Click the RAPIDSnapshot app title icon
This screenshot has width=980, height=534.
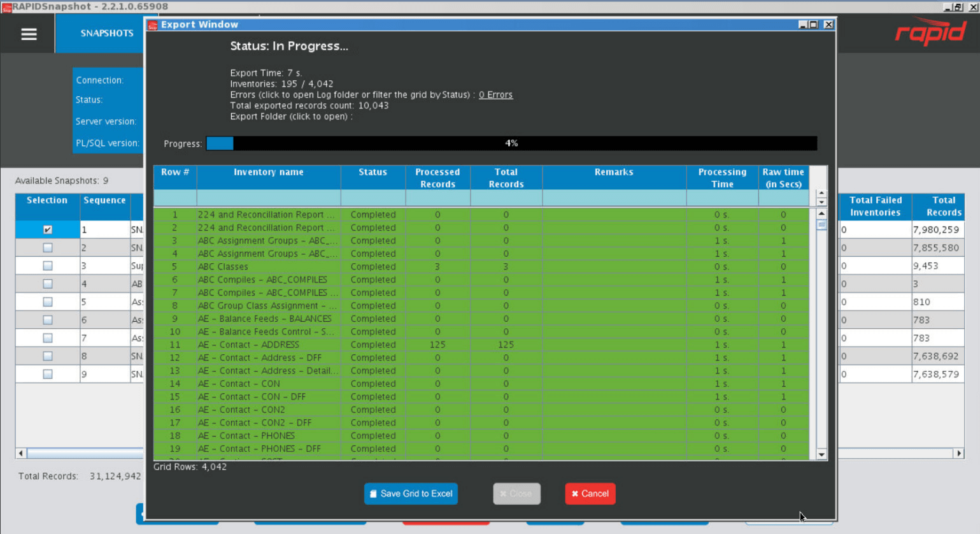point(6,7)
